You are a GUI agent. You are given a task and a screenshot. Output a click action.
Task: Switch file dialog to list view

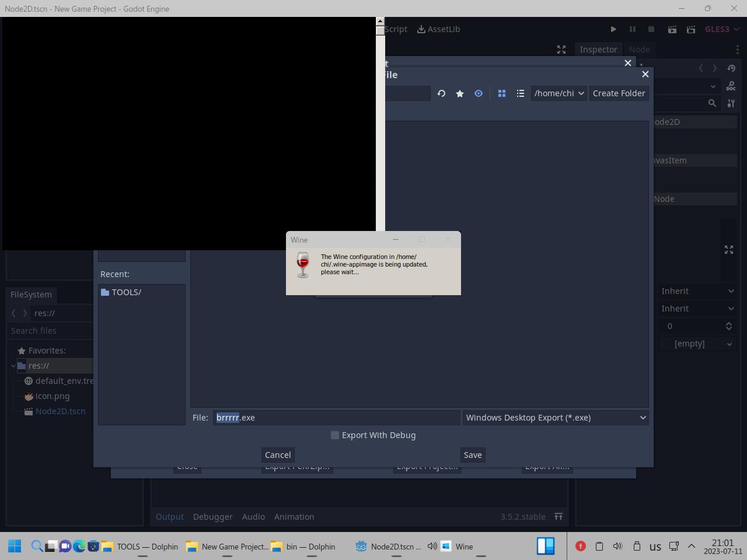(520, 93)
